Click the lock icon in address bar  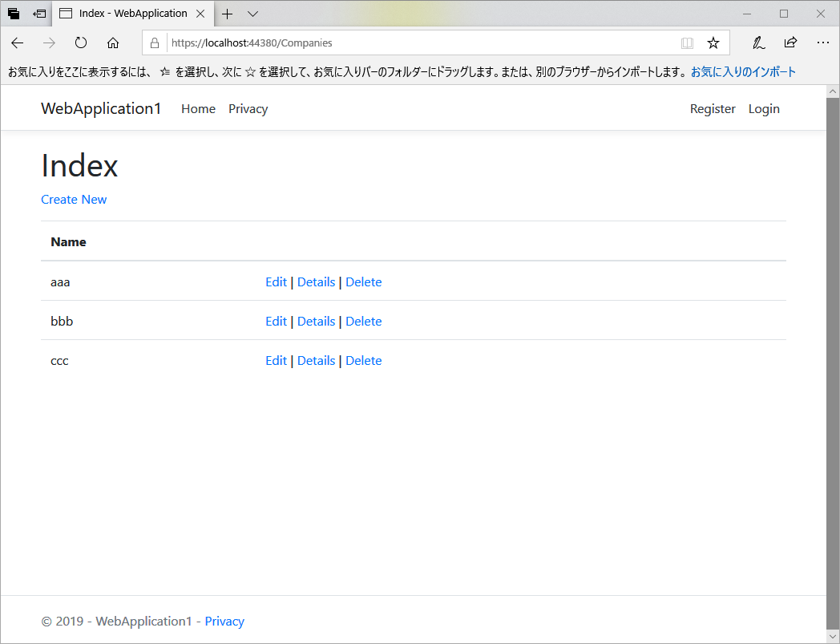click(x=155, y=43)
